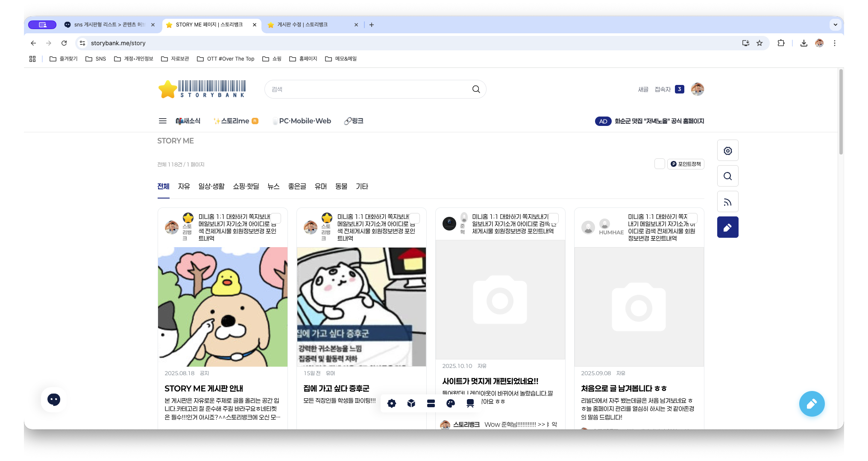
Task: Open the gear settings icon in right sidebar
Action: [x=727, y=151]
